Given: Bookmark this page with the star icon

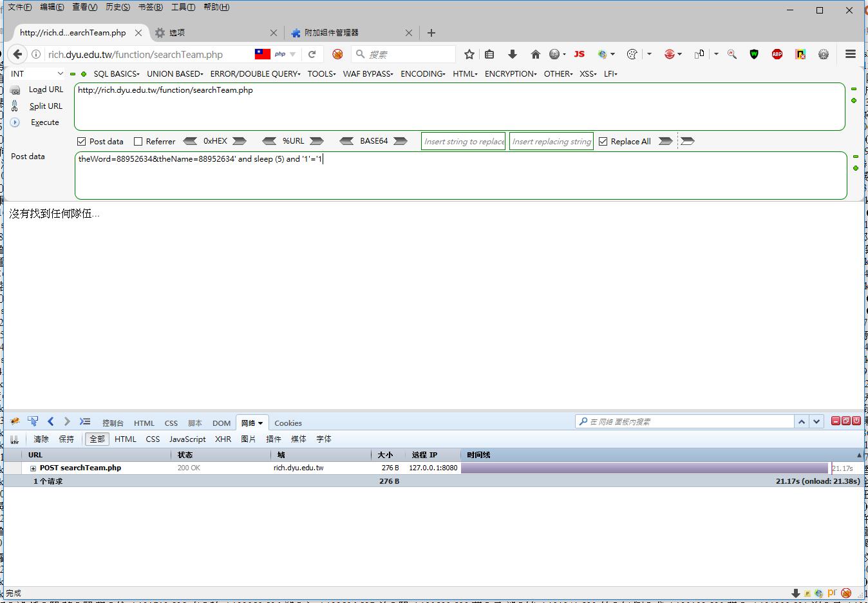Looking at the screenshot, I should (x=469, y=54).
